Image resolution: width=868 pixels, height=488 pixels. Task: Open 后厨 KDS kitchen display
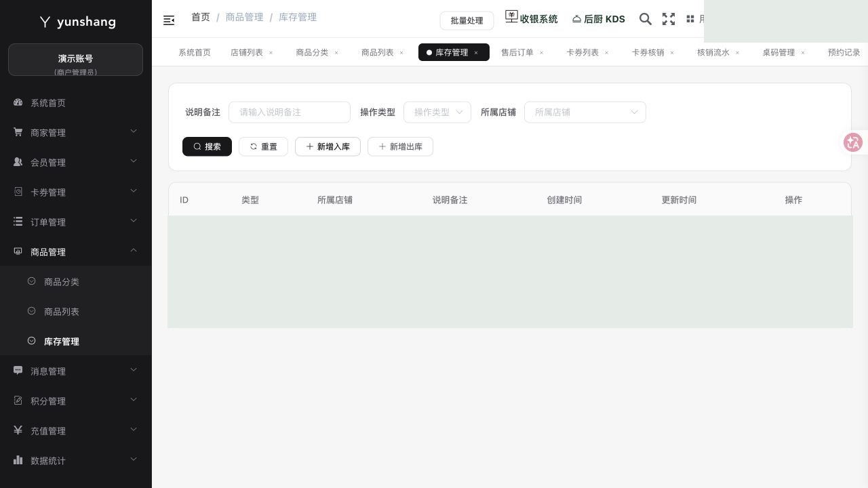point(599,19)
